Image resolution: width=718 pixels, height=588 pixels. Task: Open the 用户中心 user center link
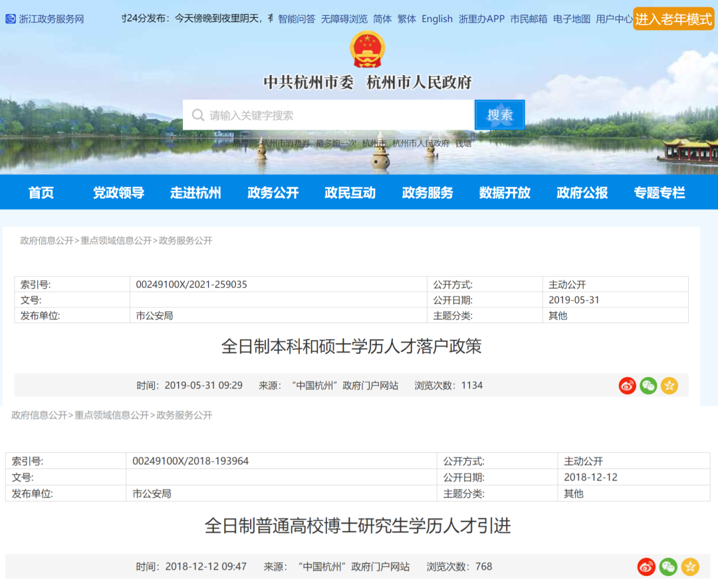tap(614, 19)
